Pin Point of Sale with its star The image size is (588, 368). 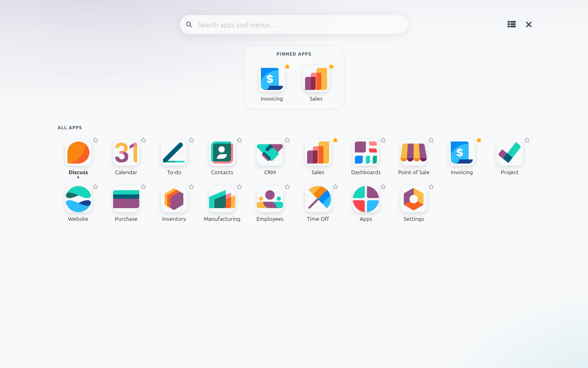pos(431,140)
